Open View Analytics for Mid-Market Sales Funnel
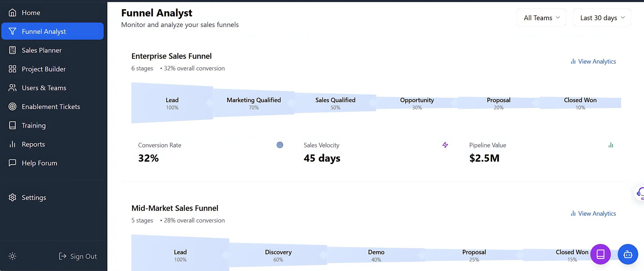Viewport: 644px width, 271px height. (593, 213)
